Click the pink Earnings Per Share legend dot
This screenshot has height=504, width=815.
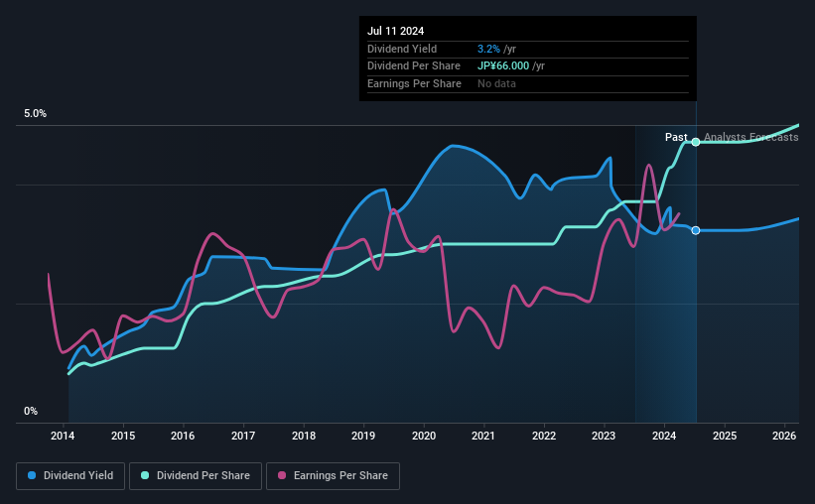tap(282, 475)
